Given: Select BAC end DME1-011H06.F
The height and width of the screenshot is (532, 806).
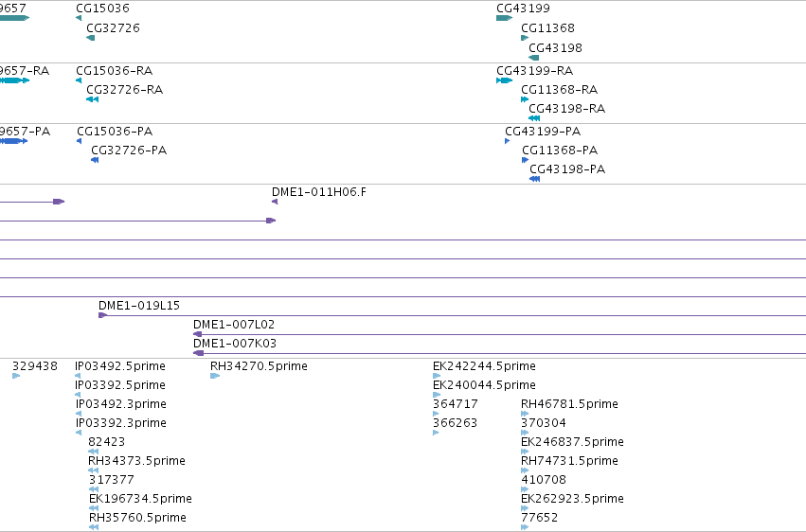Looking at the screenshot, I should tap(319, 191).
